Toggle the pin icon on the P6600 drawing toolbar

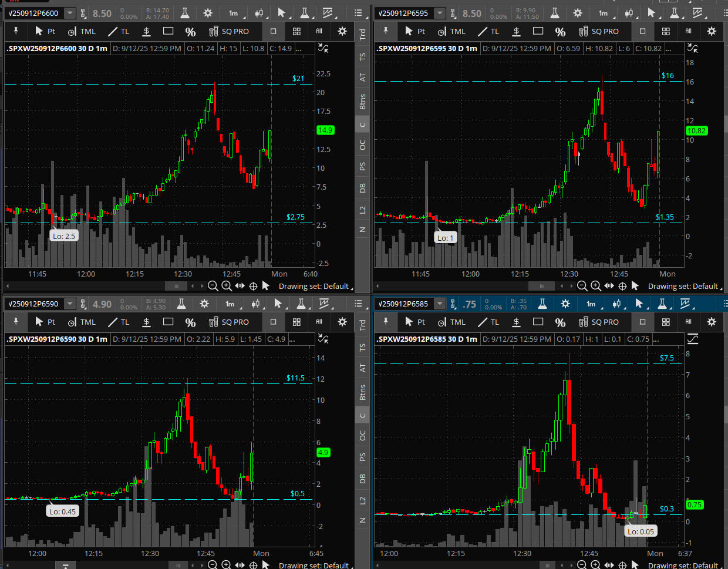[16, 31]
